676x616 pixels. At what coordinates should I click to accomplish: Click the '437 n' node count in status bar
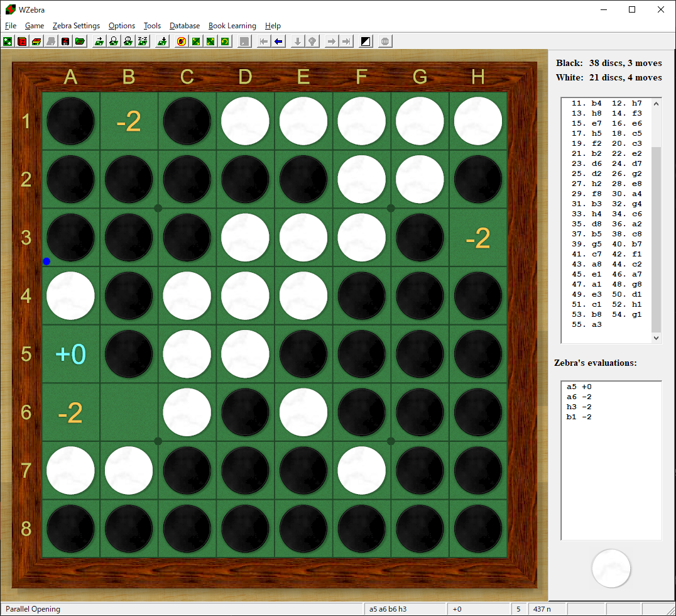(x=542, y=609)
